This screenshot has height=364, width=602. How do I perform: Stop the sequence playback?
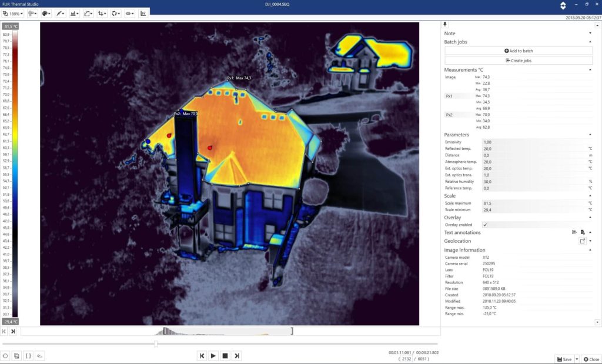click(x=225, y=355)
